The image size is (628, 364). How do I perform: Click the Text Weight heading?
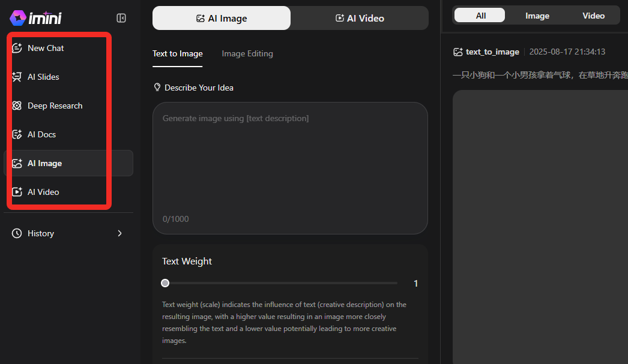187,261
